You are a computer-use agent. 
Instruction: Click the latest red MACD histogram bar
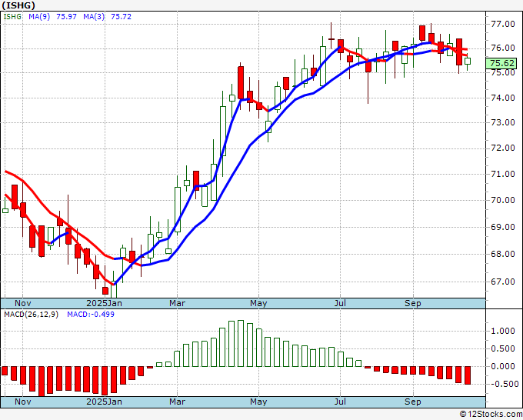tap(468, 375)
